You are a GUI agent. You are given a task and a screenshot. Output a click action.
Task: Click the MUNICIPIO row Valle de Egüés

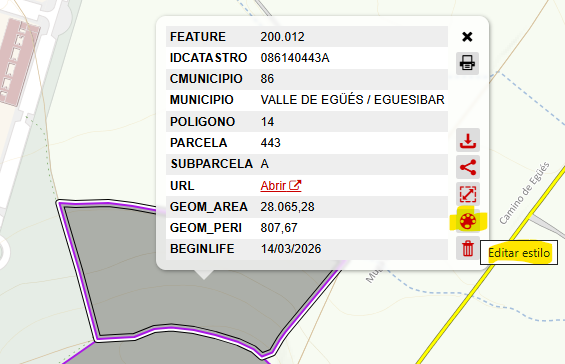click(x=307, y=100)
